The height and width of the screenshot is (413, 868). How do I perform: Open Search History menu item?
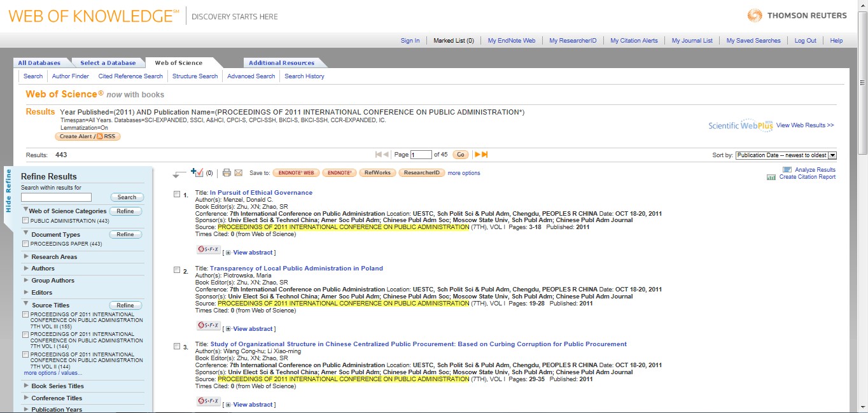pos(304,76)
